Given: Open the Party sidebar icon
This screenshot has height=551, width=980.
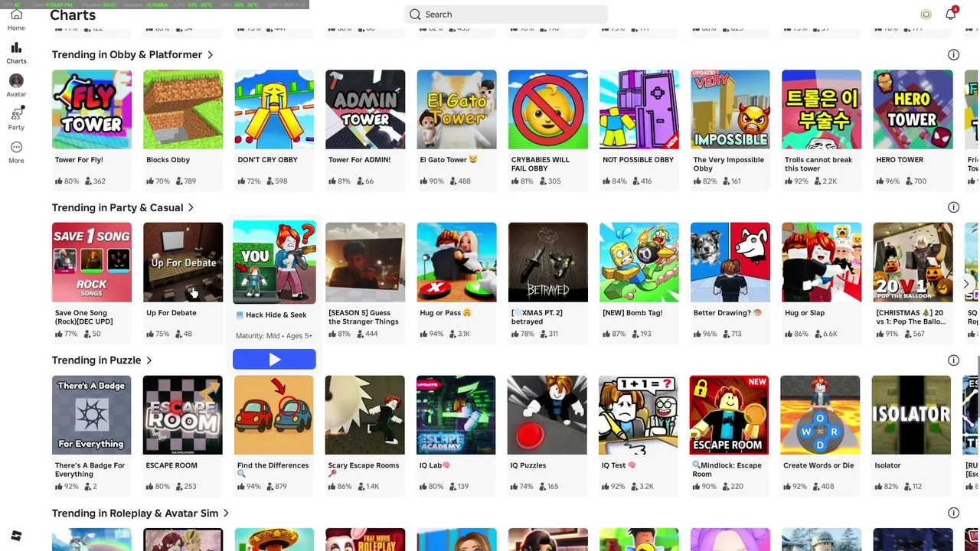Looking at the screenshot, I should 16,119.
